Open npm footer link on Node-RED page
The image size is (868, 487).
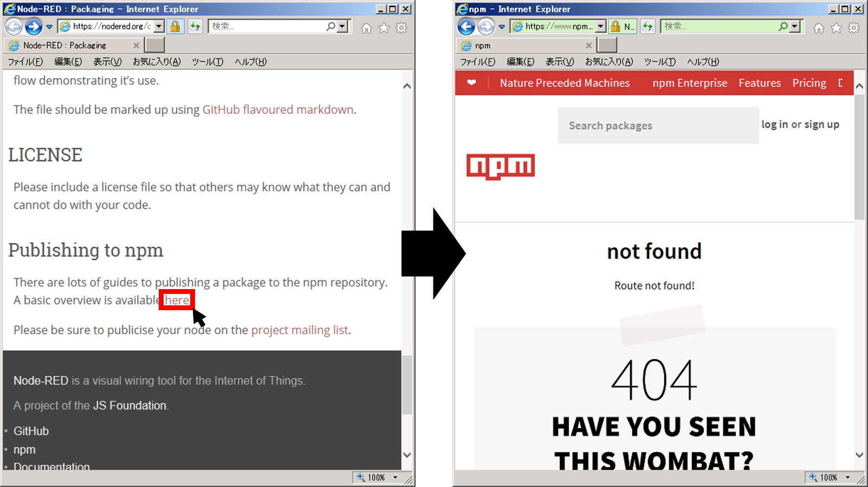point(24,450)
